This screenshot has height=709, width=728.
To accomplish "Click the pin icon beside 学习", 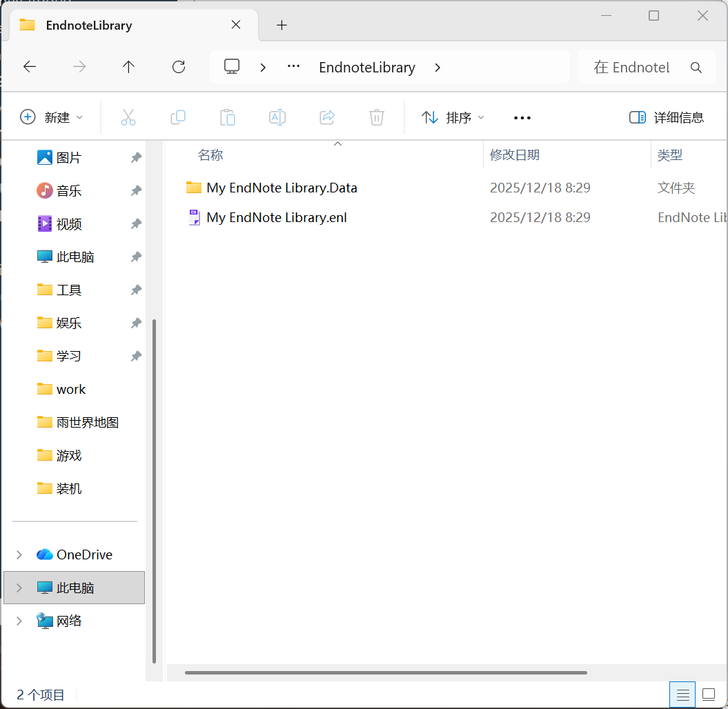I will [136, 357].
